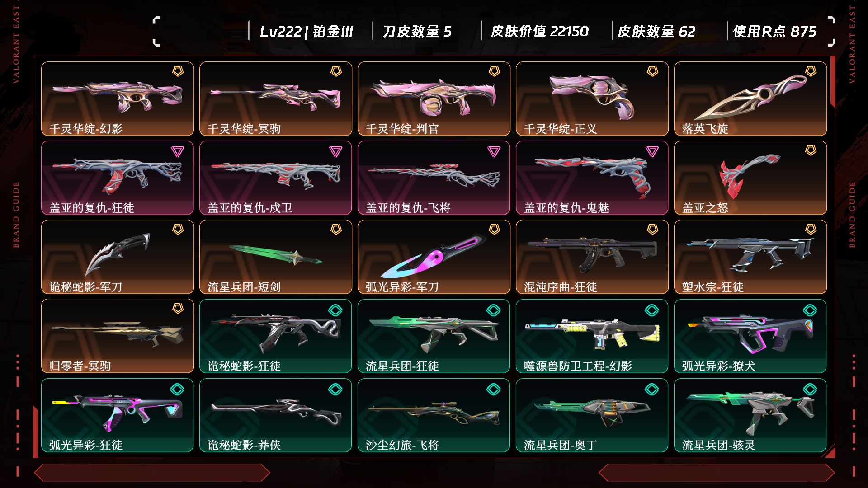Click the gold tier icon on 落英飞旋 card

pyautogui.click(x=811, y=71)
